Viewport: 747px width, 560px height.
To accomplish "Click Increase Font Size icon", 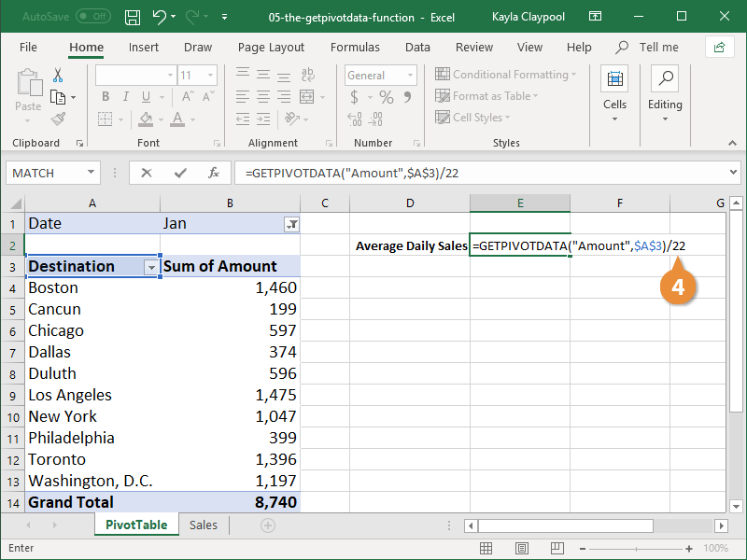I will pyautogui.click(x=188, y=97).
